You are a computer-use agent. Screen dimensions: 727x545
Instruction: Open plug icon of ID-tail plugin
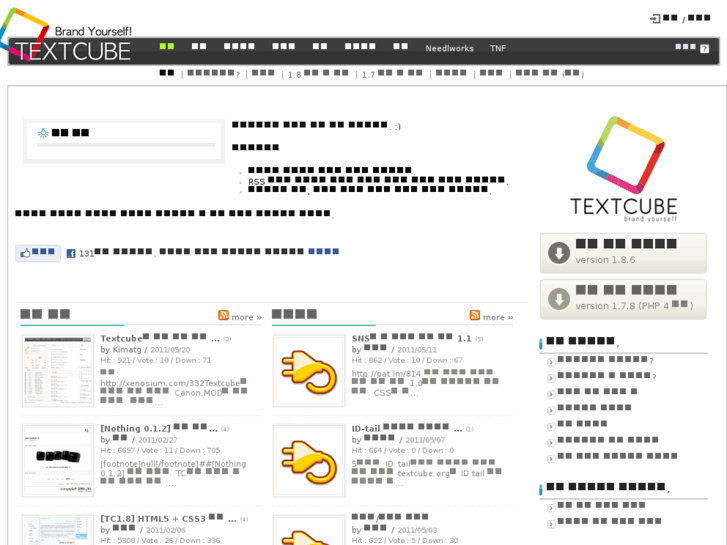309,461
